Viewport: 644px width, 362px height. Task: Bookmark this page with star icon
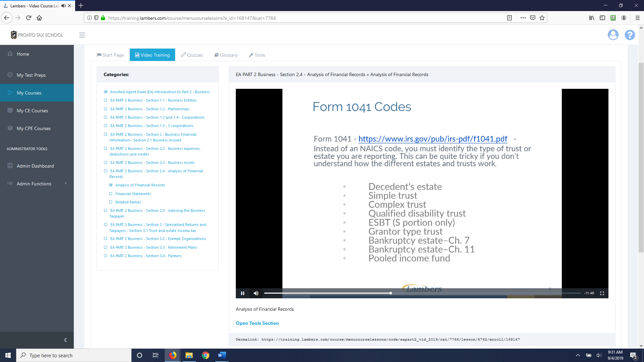(x=542, y=18)
